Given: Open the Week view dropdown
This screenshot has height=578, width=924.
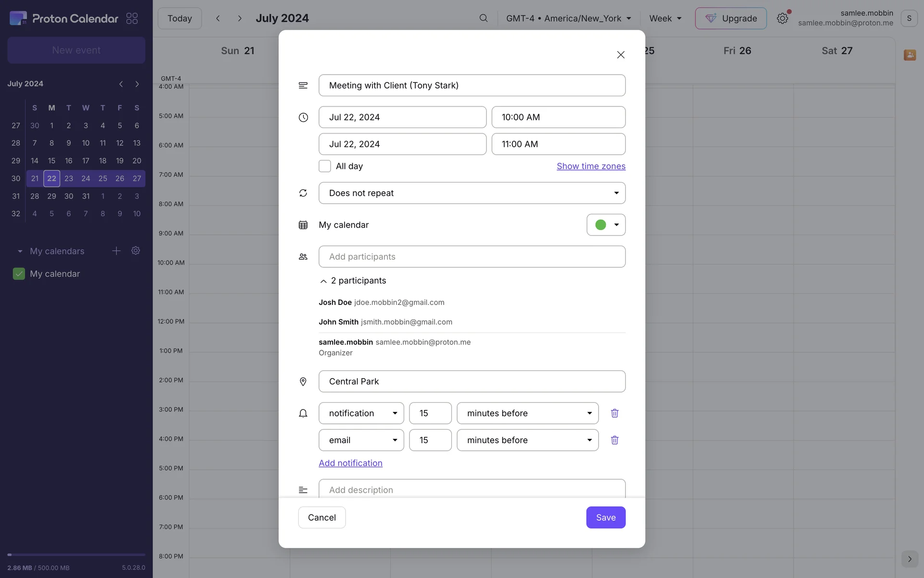Looking at the screenshot, I should (665, 18).
